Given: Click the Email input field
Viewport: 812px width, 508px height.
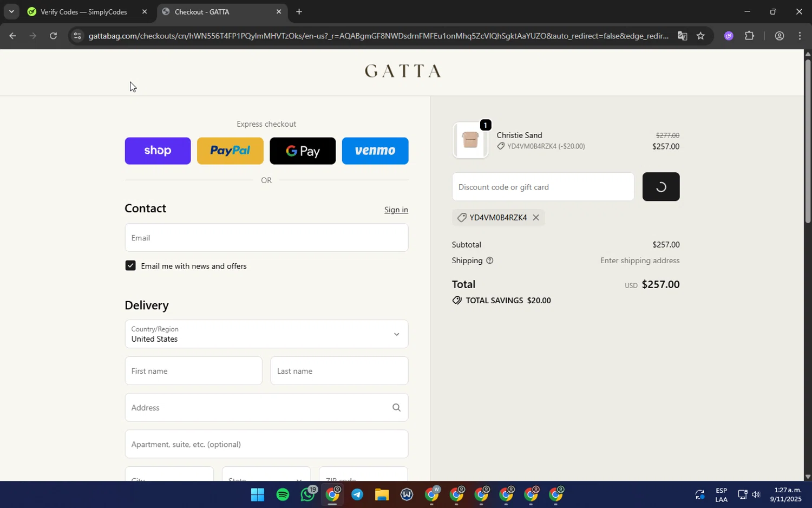Looking at the screenshot, I should click(266, 238).
